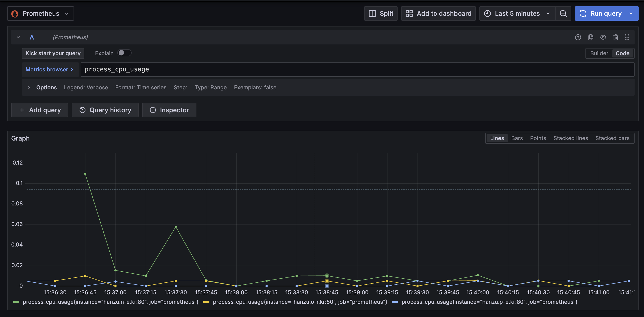Click the Add query button
Viewport: 644px width, 317px height.
(40, 110)
